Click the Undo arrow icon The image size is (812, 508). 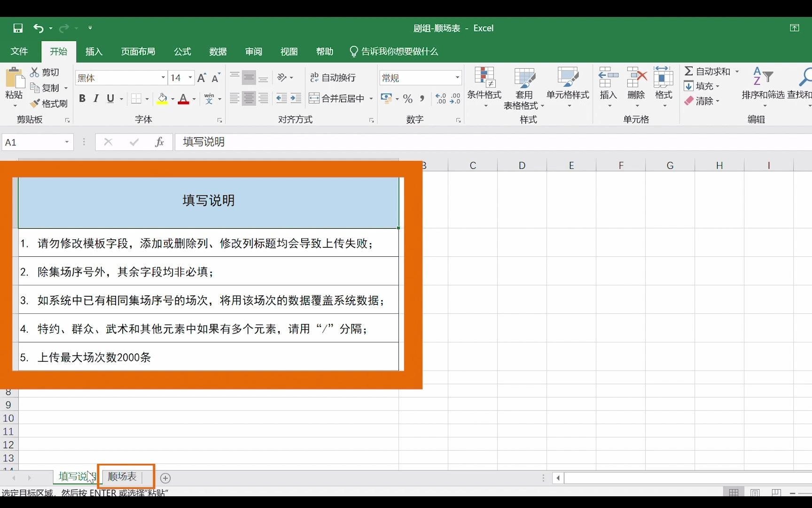point(38,28)
